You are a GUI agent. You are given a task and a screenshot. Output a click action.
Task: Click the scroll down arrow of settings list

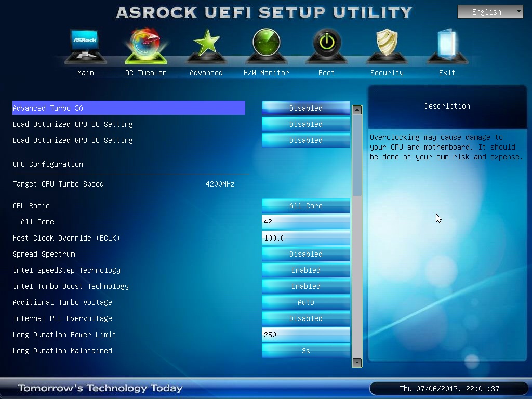click(x=357, y=363)
